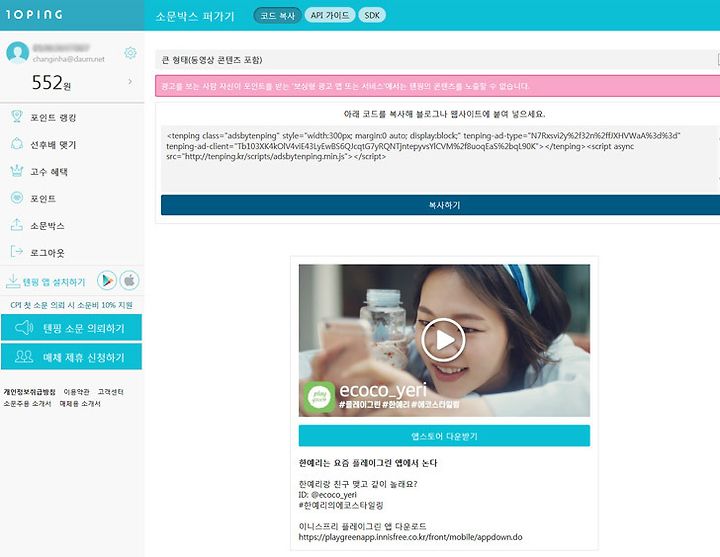The height and width of the screenshot is (557, 720).
Task: Click the playgreenapp.innisfree.co.kr URL text
Action: pyautogui.click(x=411, y=537)
